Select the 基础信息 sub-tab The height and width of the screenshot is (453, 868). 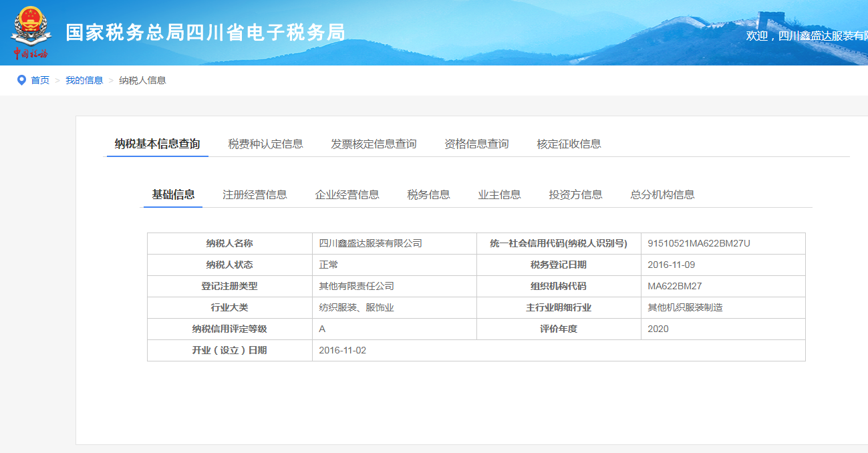pos(173,194)
